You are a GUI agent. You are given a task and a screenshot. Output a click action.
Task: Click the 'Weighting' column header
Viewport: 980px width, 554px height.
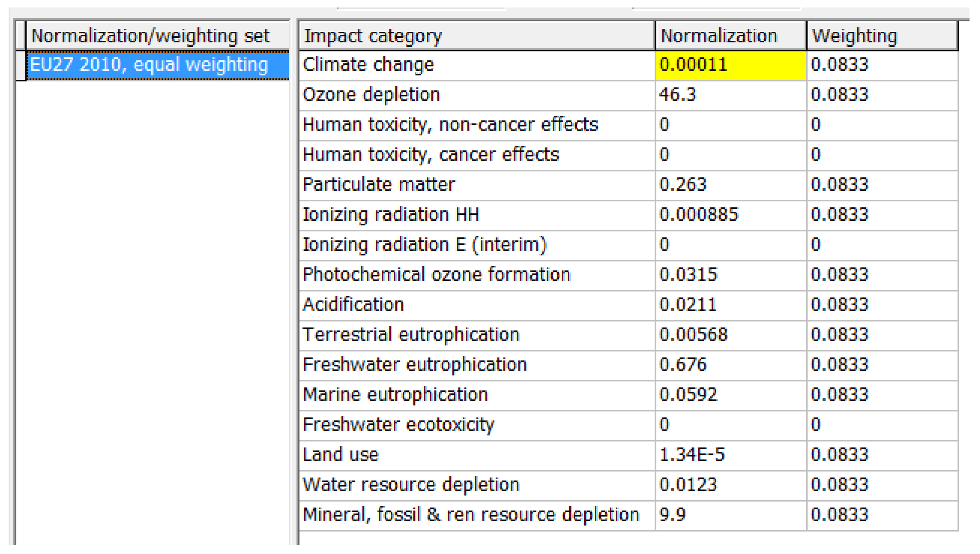pyautogui.click(x=882, y=36)
